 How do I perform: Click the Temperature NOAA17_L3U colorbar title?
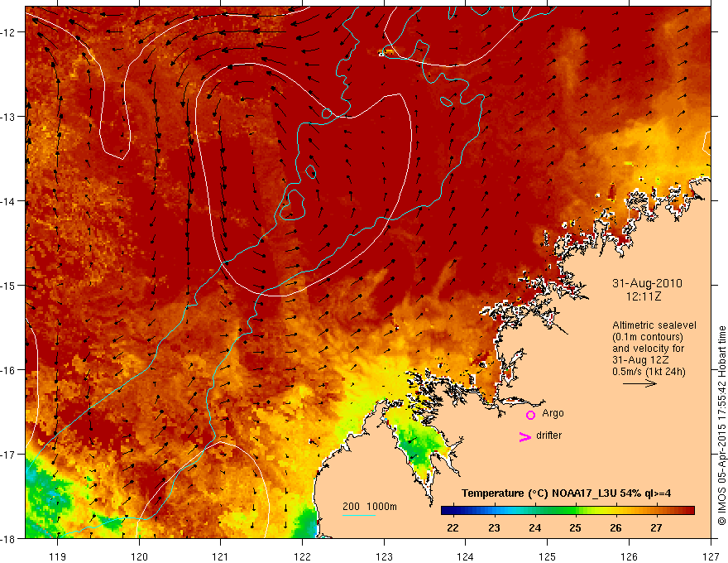click(566, 493)
